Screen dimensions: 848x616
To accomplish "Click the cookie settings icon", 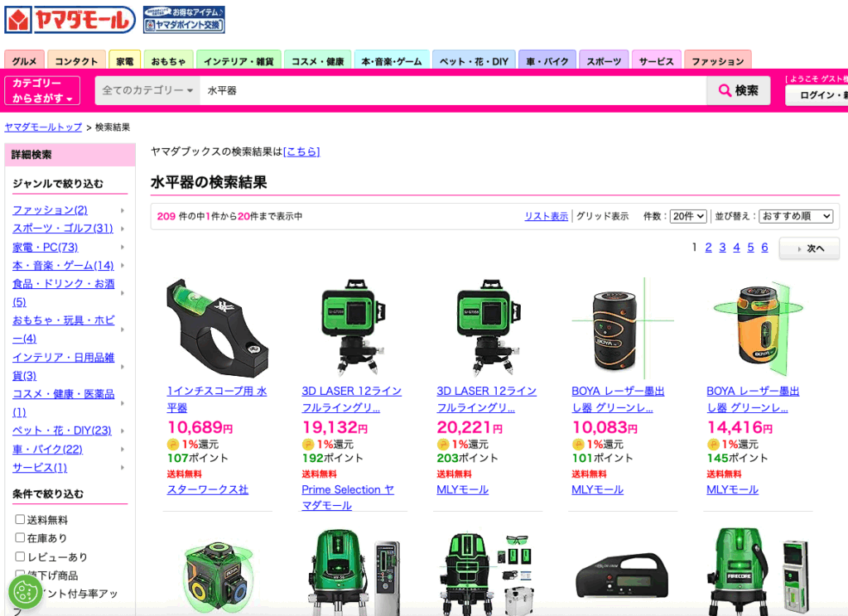I will pyautogui.click(x=25, y=592).
